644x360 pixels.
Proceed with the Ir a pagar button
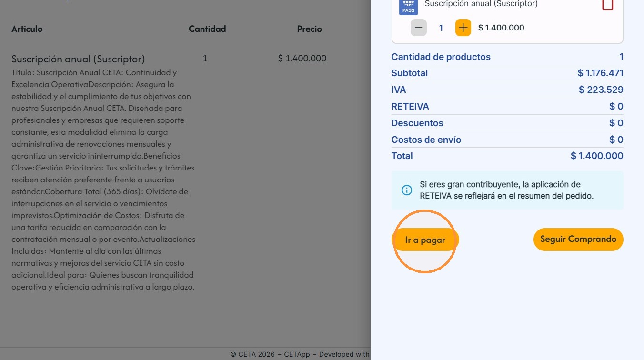pos(425,240)
